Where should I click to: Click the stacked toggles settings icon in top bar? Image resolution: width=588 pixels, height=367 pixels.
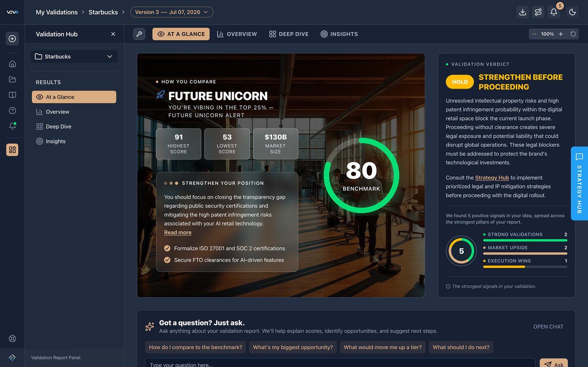(538, 12)
